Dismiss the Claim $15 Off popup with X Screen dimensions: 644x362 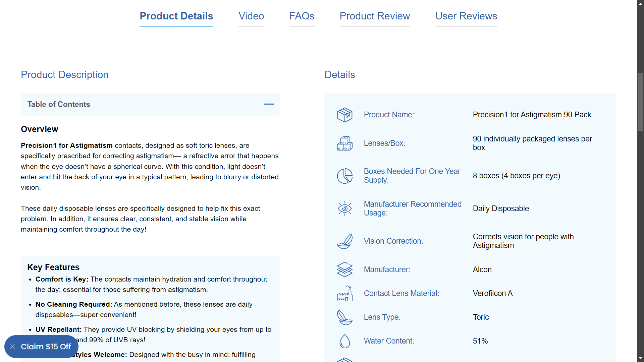[12, 347]
